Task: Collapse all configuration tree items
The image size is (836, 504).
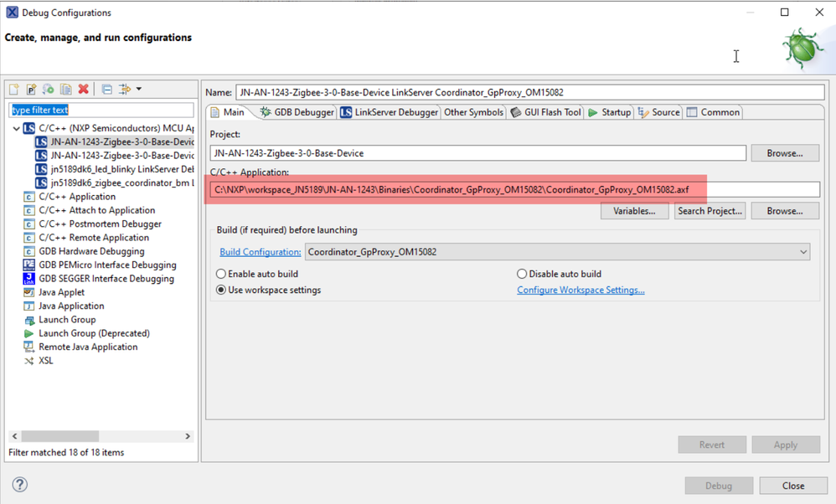Action: tap(106, 89)
